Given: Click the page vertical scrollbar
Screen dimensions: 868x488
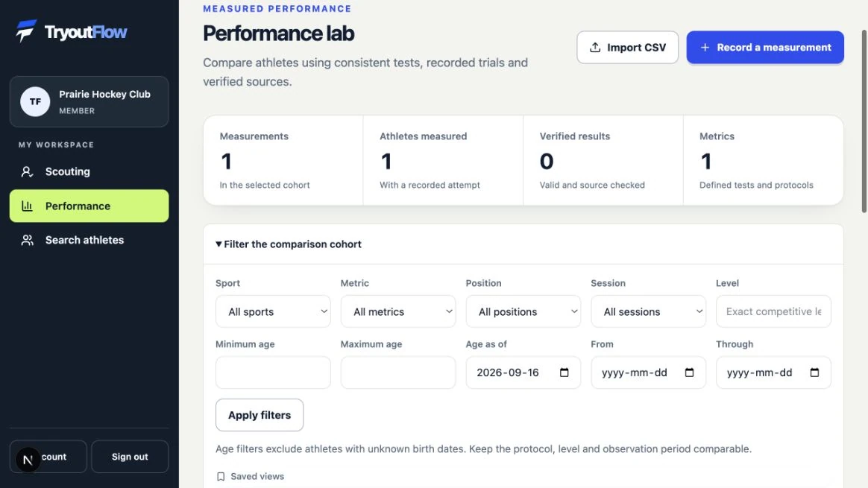Looking at the screenshot, I should tap(864, 121).
